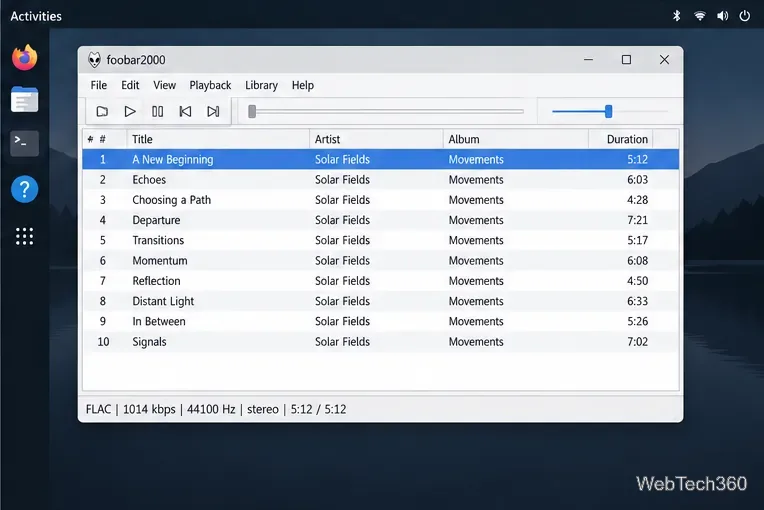
Task: Select the track 'Distant Light'
Action: point(381,301)
